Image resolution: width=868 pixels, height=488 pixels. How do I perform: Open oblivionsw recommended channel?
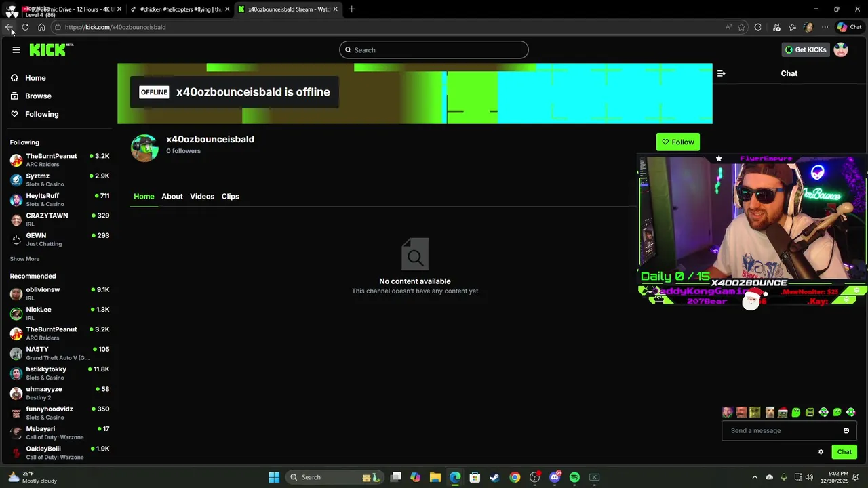pyautogui.click(x=59, y=293)
